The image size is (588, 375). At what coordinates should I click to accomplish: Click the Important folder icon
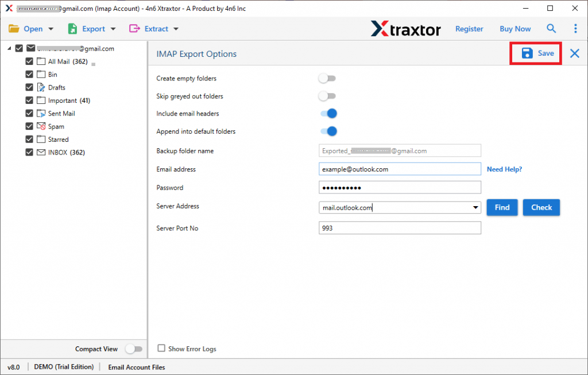pos(41,100)
